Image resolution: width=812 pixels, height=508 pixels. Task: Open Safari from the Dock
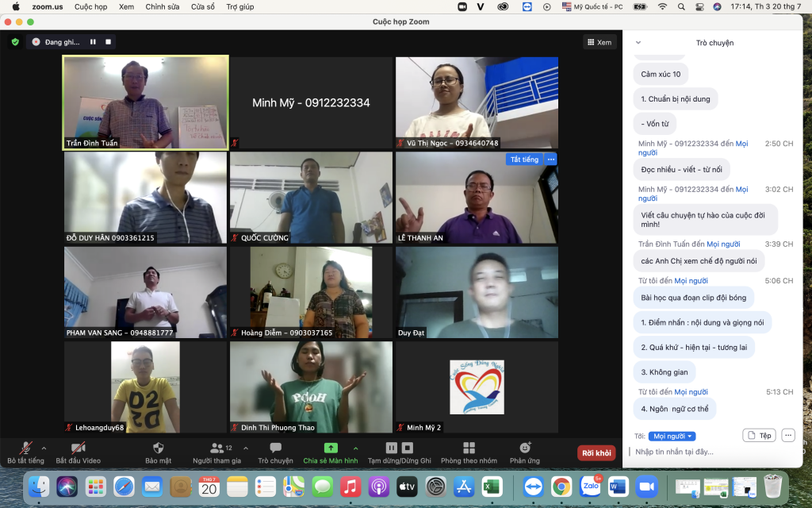click(x=124, y=487)
